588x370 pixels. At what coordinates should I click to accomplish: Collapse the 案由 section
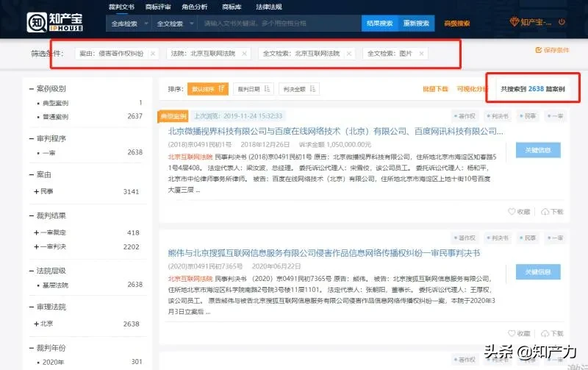click(x=32, y=175)
